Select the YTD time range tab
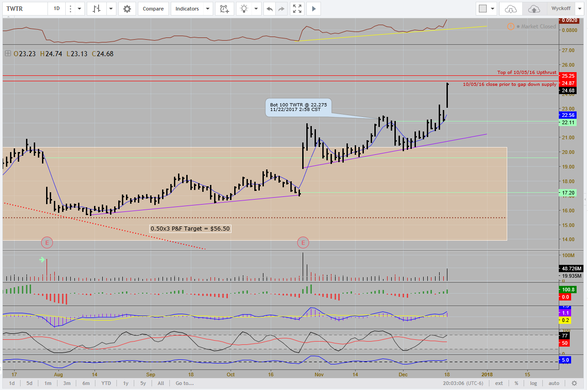This screenshot has width=588, height=390. (106, 383)
